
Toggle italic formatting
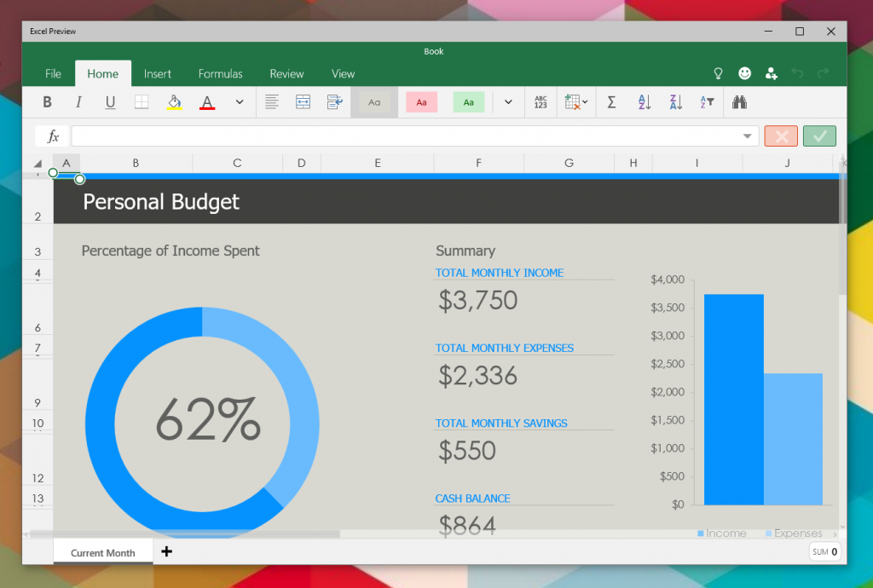tap(78, 101)
